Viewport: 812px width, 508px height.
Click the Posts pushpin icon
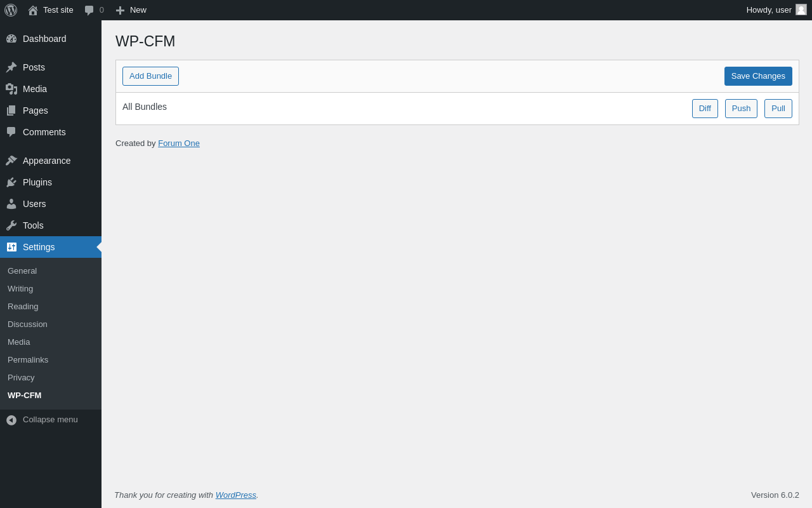point(11,67)
